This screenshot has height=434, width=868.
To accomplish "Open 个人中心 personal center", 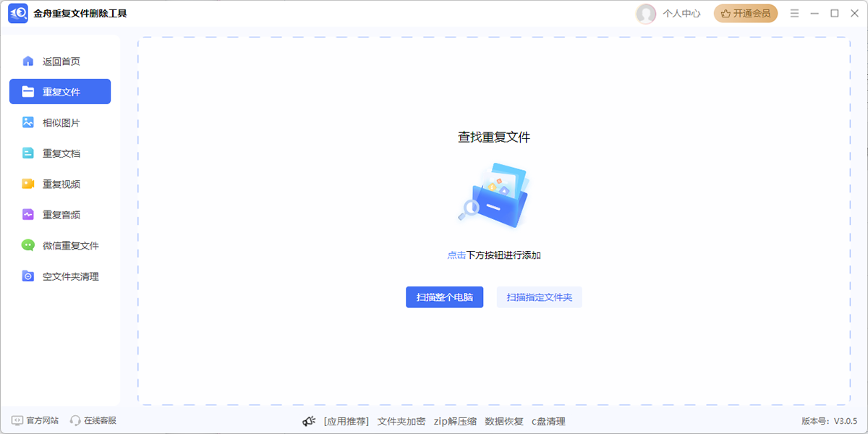I will pyautogui.click(x=681, y=13).
